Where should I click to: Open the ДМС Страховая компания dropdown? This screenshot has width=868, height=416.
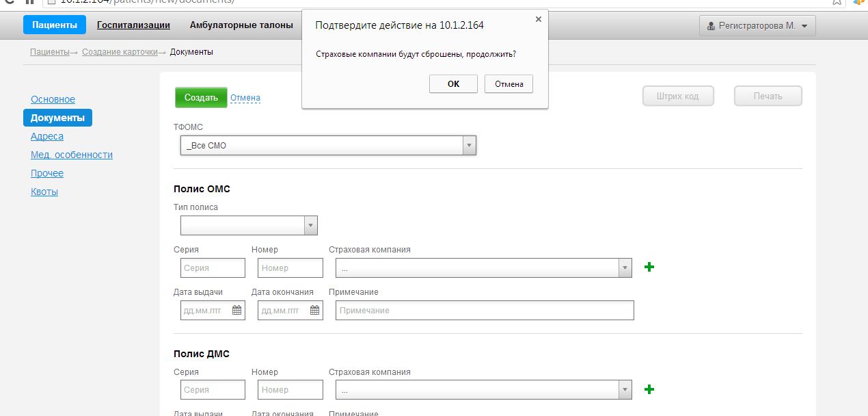tap(484, 390)
